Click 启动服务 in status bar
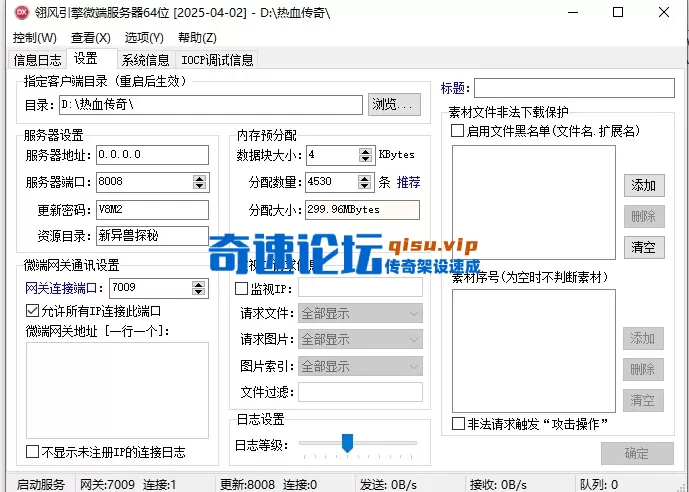 click(41, 485)
